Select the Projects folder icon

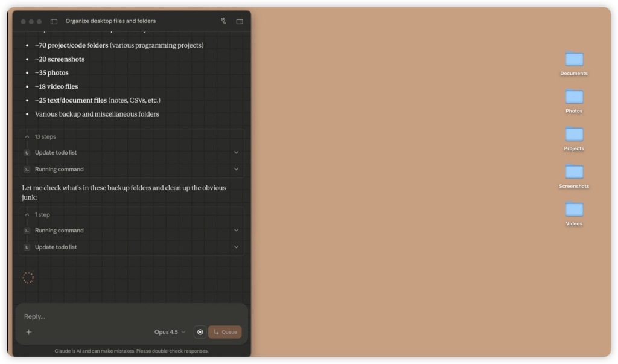(x=574, y=134)
